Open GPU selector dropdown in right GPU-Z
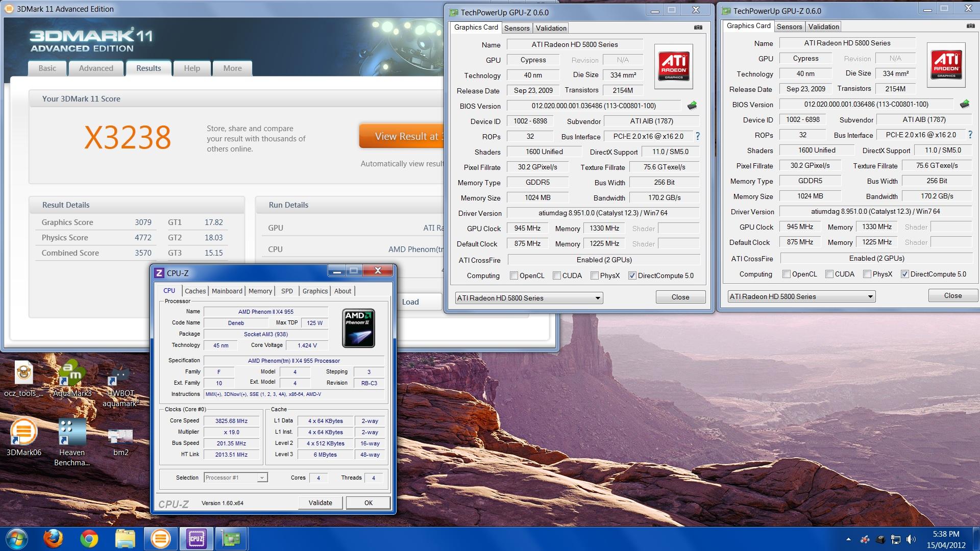This screenshot has width=980, height=551. [x=801, y=296]
